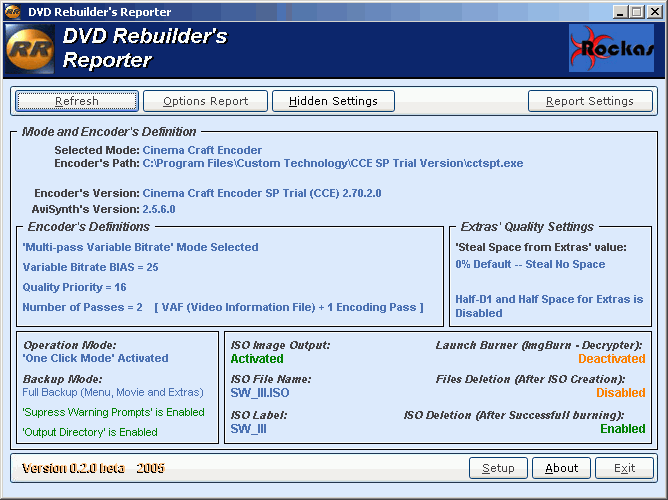Click 'Number of Passes = 2' line
Image resolution: width=668 pixels, height=500 pixels.
[223, 307]
